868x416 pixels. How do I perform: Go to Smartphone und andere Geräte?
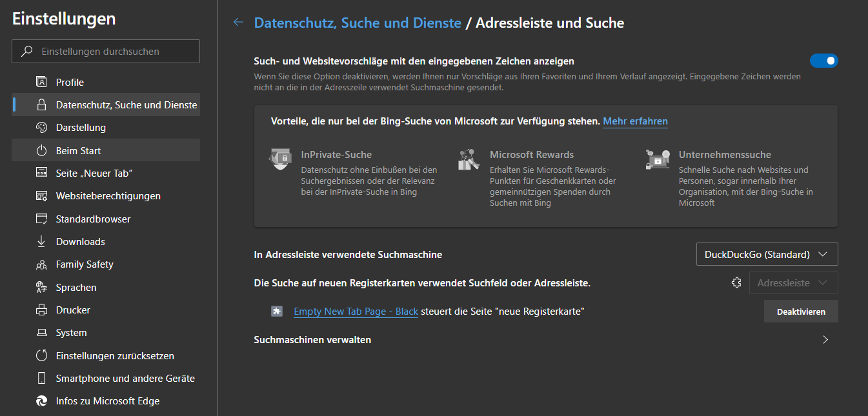[x=106, y=379]
